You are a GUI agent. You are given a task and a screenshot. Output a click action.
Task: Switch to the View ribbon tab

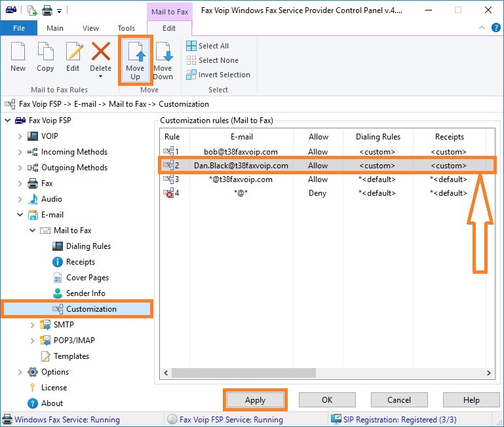pos(90,28)
